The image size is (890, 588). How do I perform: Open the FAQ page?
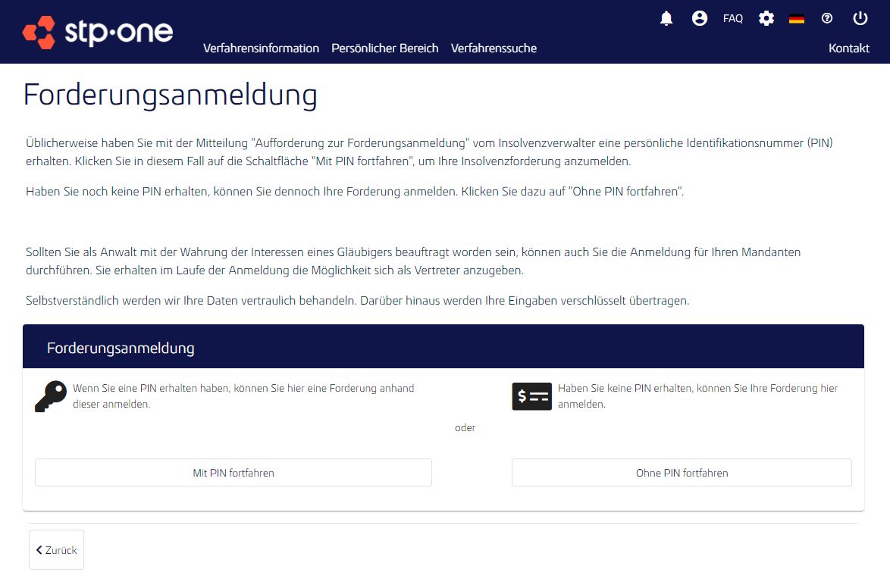tap(732, 17)
